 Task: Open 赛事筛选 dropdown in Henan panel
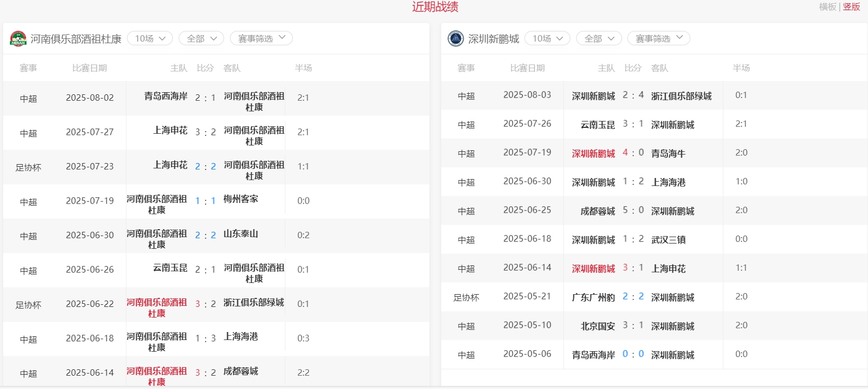point(261,38)
